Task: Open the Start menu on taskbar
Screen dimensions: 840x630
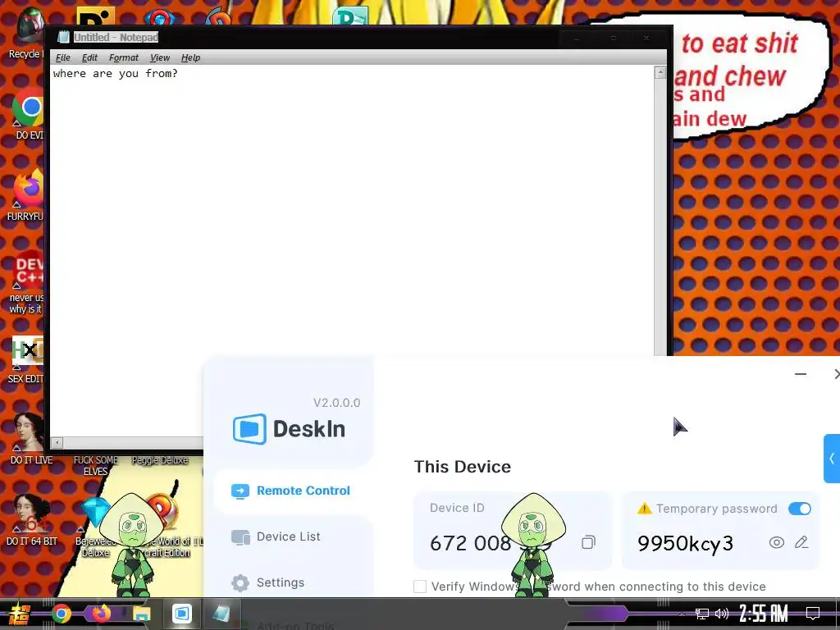Action: coord(20,614)
